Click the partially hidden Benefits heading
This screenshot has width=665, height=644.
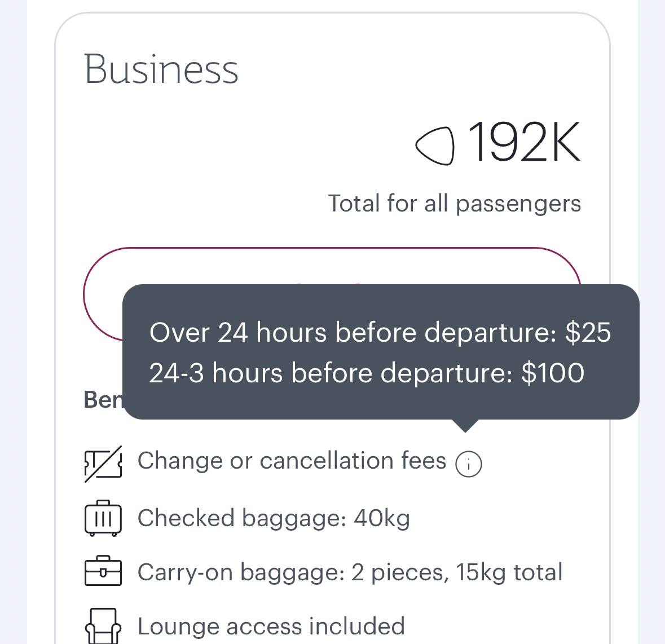pos(103,400)
